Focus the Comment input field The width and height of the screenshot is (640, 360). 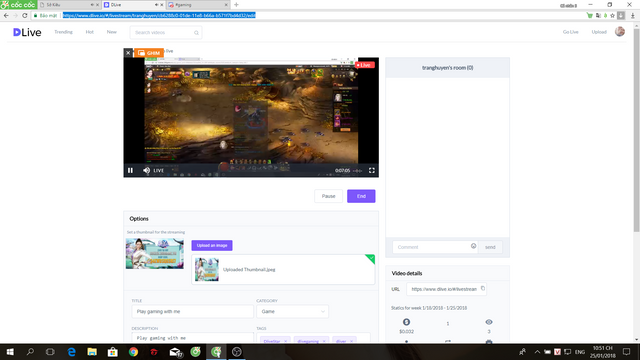click(x=435, y=247)
